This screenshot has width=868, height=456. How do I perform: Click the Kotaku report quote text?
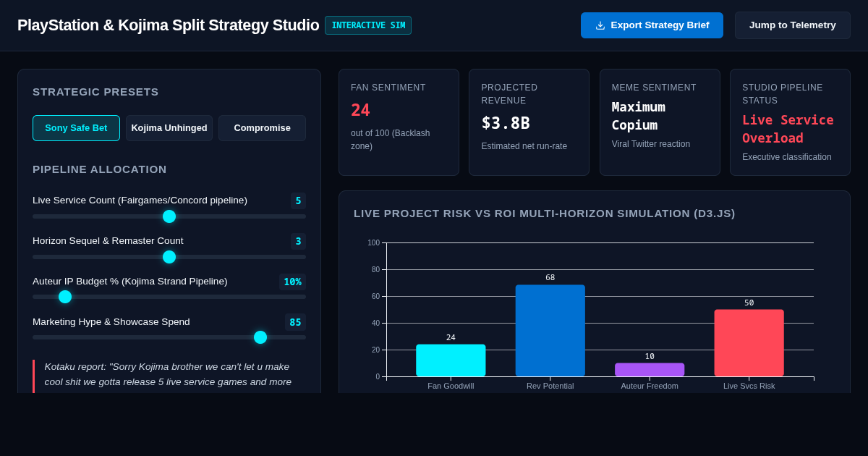(168, 374)
